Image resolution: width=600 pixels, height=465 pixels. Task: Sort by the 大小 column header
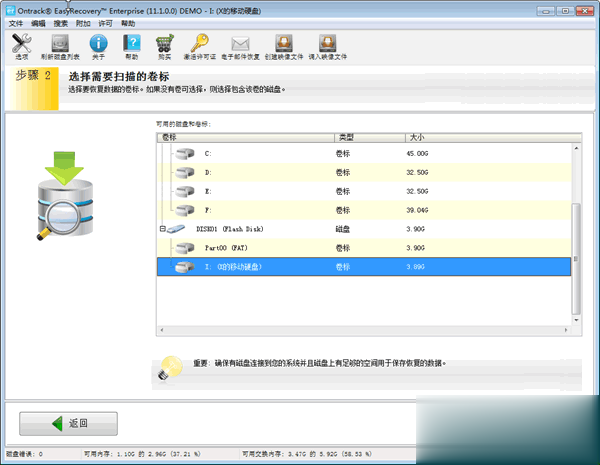(493, 137)
